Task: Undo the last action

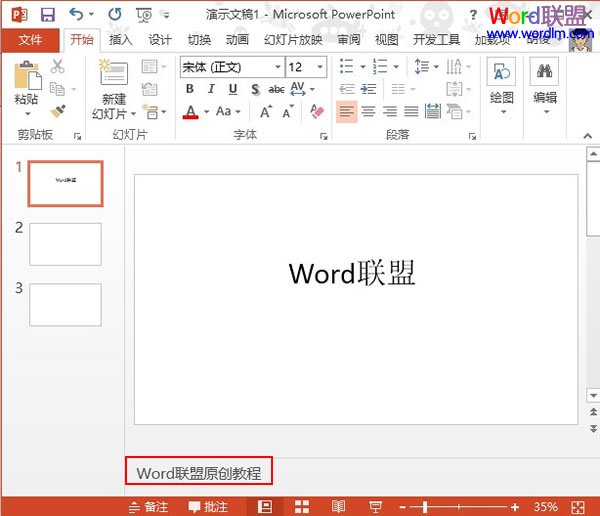Action: tap(76, 15)
